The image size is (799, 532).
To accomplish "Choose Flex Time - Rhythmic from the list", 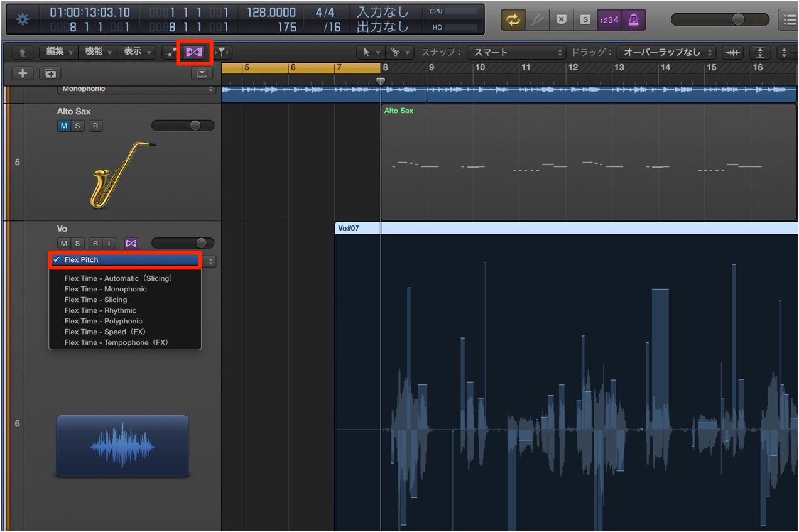I will coord(100,310).
